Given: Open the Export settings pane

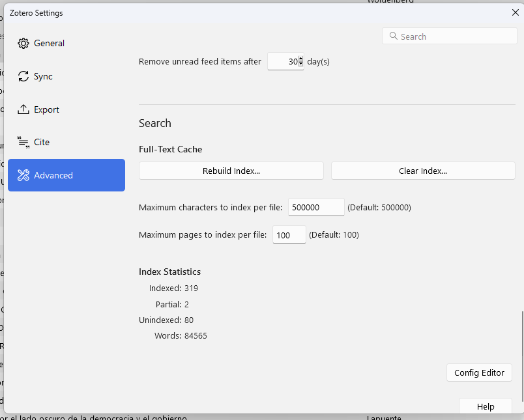Looking at the screenshot, I should click(66, 109).
